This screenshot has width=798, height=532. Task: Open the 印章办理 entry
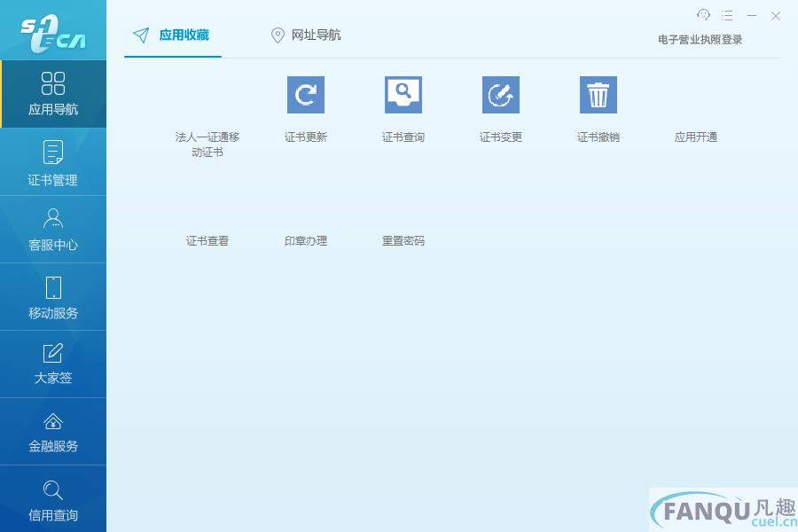pos(305,241)
